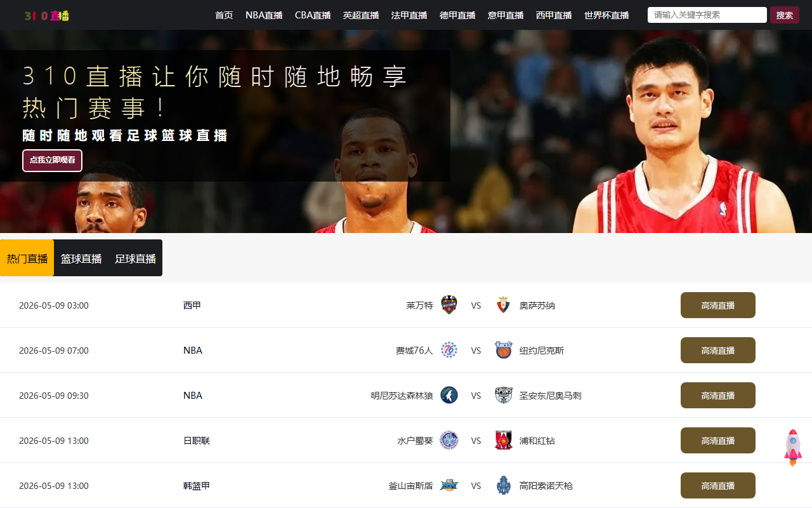Click the team name 莱万特
The image size is (812, 508).
click(x=420, y=305)
